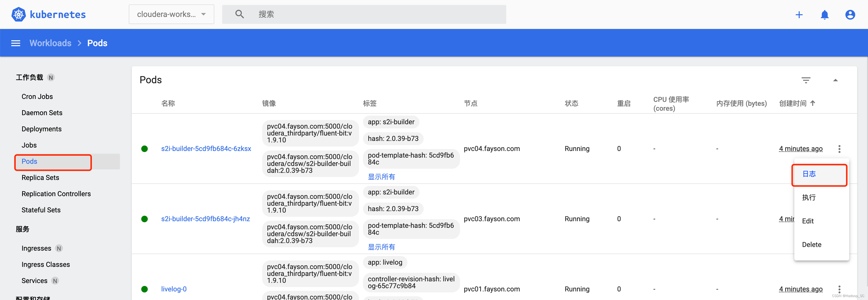Open the s2i-builder-5cd9fb684c-jh4nz pod link

pyautogui.click(x=205, y=219)
